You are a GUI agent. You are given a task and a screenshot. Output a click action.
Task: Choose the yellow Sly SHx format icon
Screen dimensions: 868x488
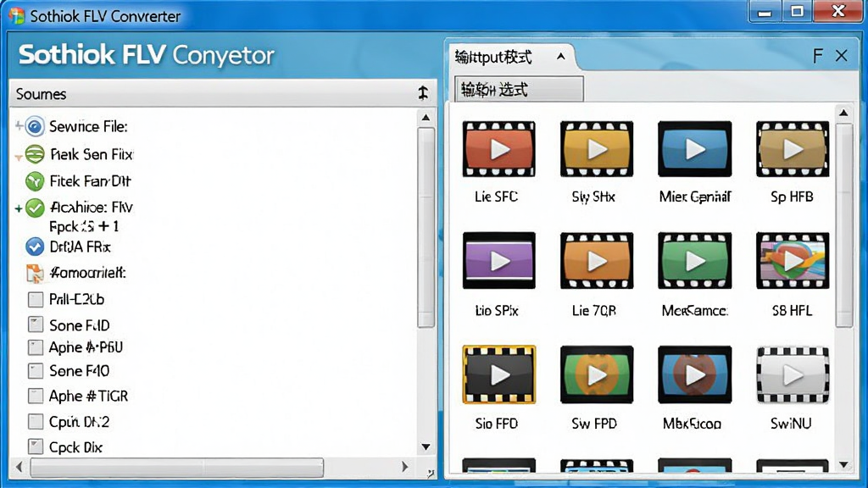[596, 149]
